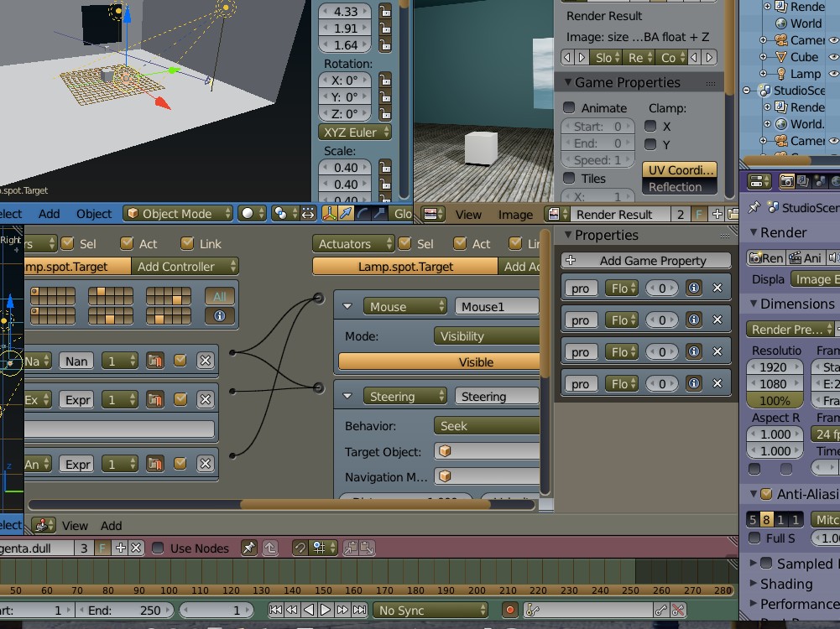Check the Clamp X checkbox
This screenshot has height=629, width=840.
pyautogui.click(x=650, y=126)
